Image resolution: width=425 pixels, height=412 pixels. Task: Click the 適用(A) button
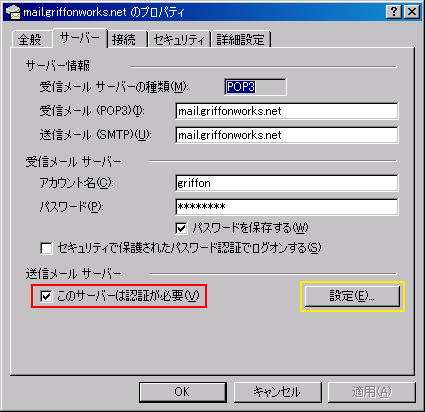pos(372,392)
